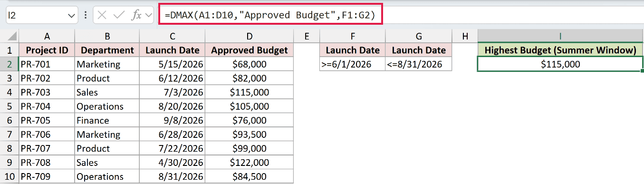Click the Finance department cell
The height and width of the screenshot is (184, 644).
107,120
